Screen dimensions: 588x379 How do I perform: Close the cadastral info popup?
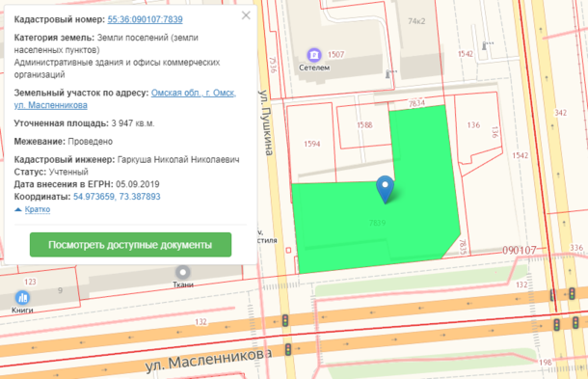pos(246,15)
